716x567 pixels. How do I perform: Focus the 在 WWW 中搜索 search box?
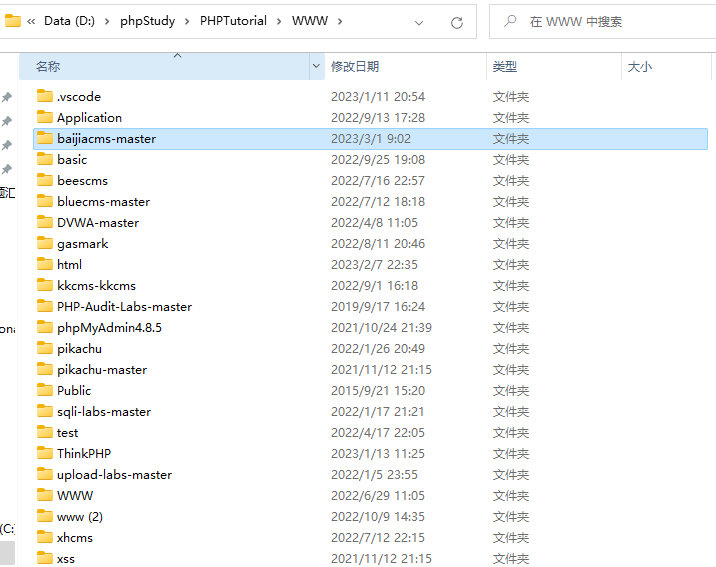[603, 21]
